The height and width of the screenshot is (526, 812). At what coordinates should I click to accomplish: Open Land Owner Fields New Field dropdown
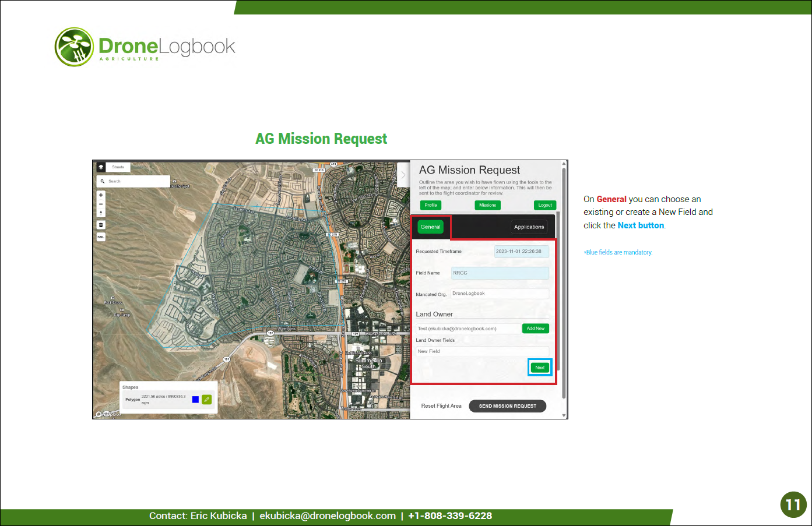tap(483, 351)
